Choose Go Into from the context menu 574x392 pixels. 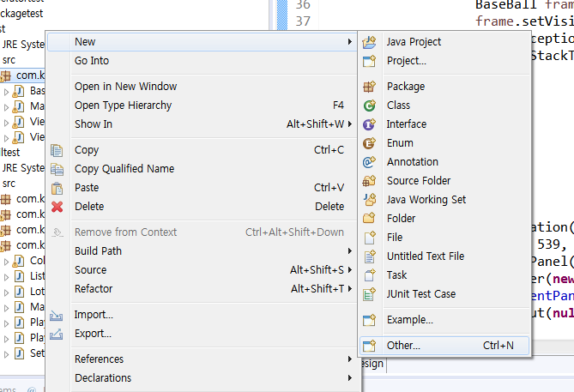202,60
